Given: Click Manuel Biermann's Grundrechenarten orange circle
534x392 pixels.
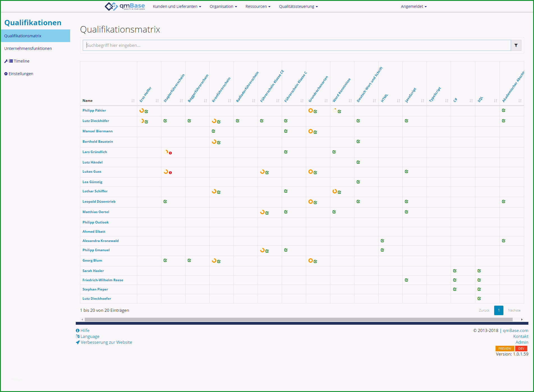Looking at the screenshot, I should tap(311, 131).
